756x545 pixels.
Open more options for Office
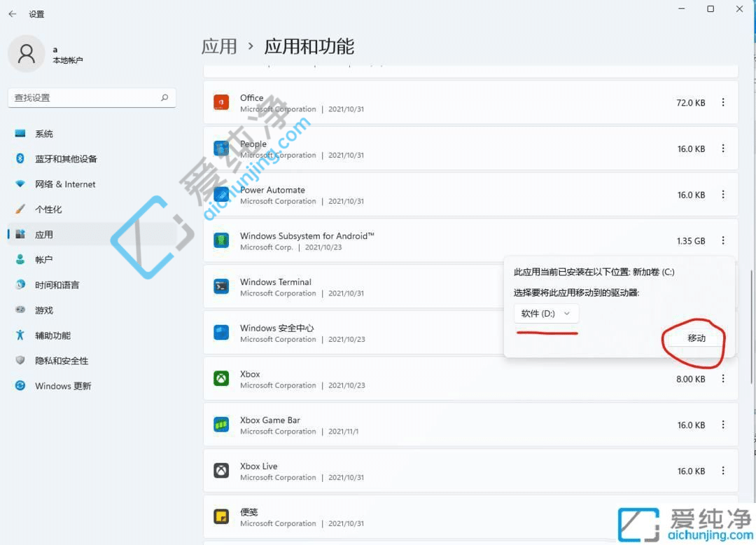point(723,102)
